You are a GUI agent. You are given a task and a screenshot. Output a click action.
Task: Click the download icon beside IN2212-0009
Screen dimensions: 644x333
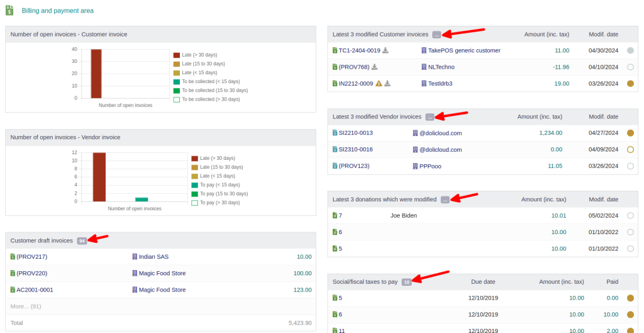coord(388,83)
